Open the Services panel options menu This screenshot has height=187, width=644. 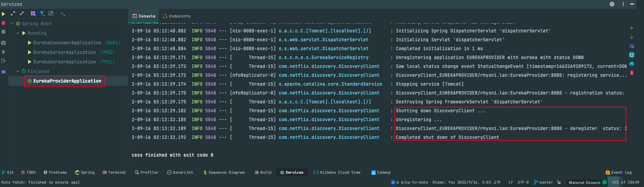[623, 4]
